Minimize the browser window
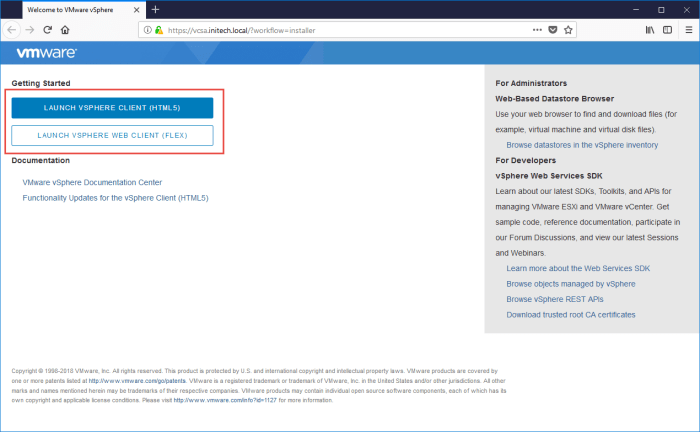700x432 pixels. point(636,9)
